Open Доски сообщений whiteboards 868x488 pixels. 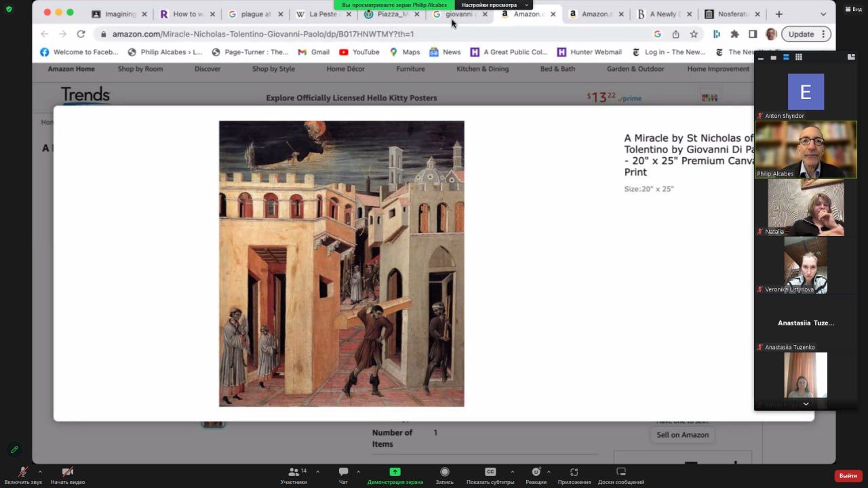(620, 475)
